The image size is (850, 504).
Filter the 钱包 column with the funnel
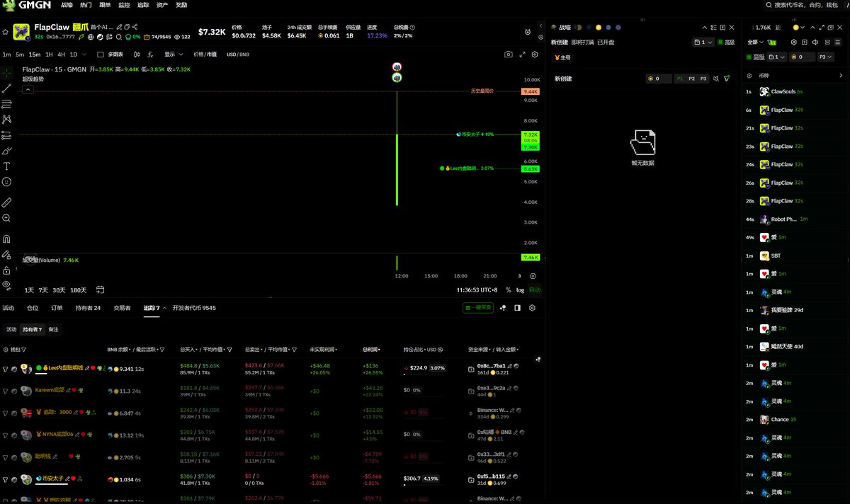pyautogui.click(x=24, y=350)
